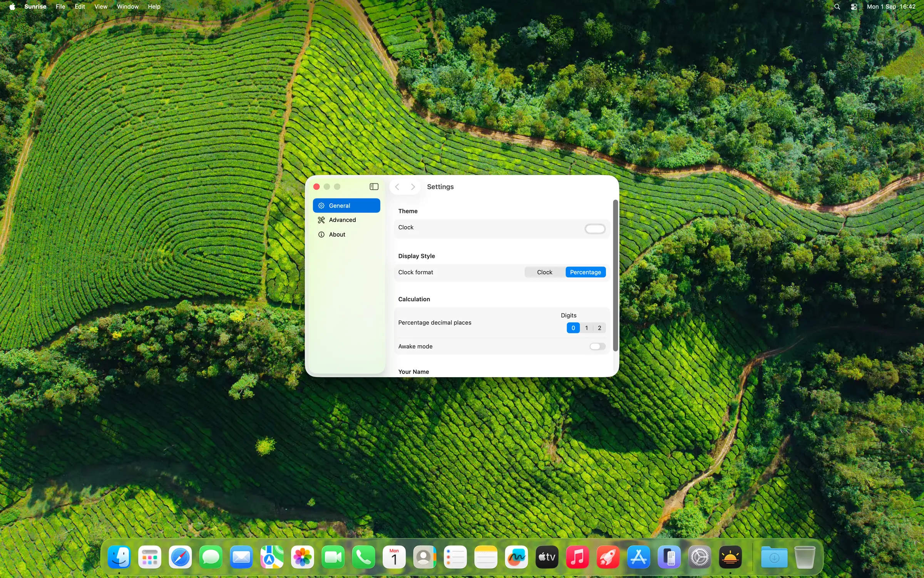Open FaceTime from the Dock
Screen dimensions: 924x578
coord(333,557)
